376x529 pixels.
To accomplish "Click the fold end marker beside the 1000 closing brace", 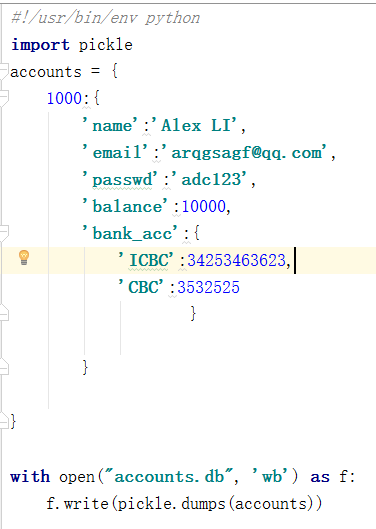I will [x=4, y=367].
